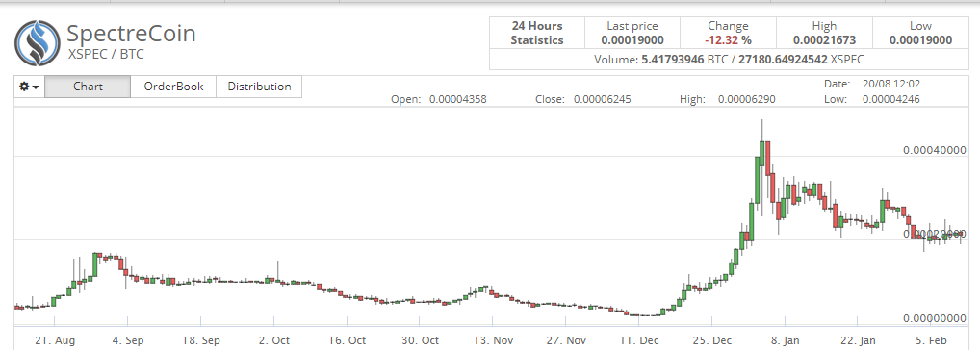
Task: Select the Distribution tab
Action: [x=259, y=87]
